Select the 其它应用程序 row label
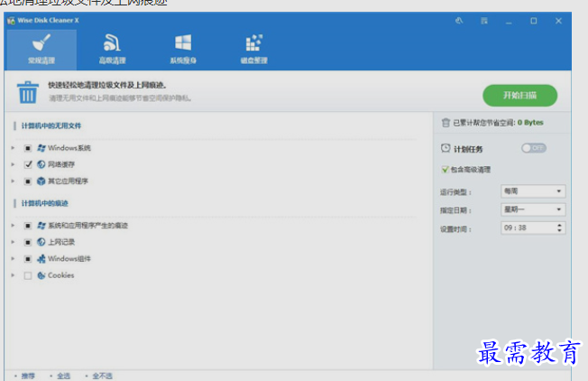 (x=68, y=181)
